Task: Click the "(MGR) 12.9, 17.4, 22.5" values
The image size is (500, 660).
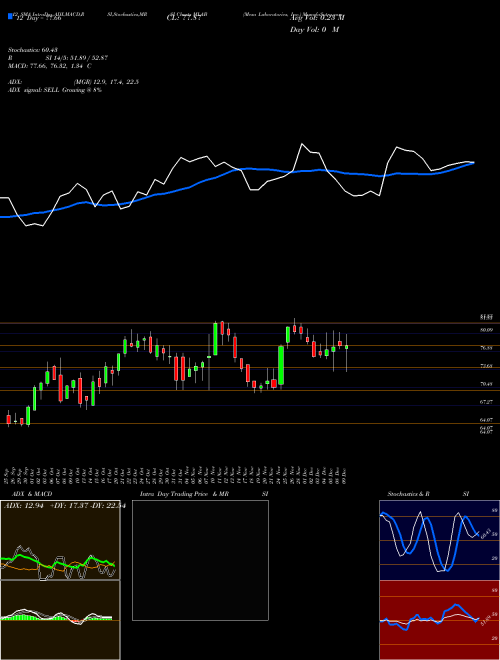Action: (x=106, y=82)
